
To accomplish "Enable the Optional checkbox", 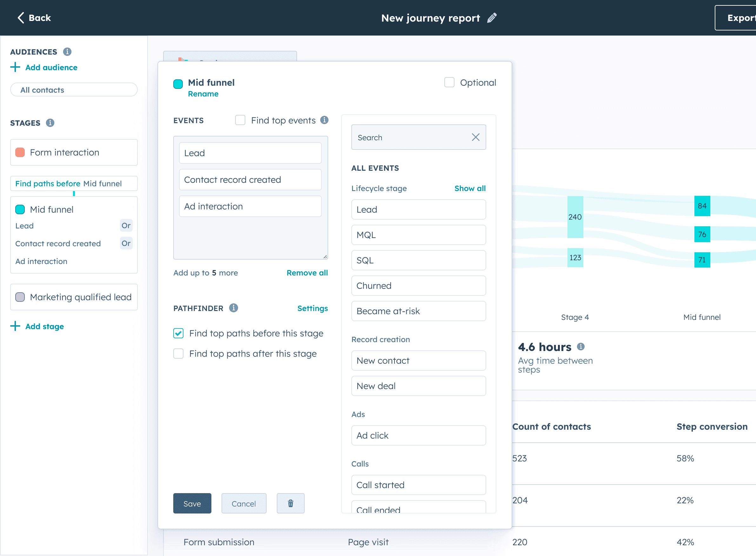I will [x=449, y=83].
